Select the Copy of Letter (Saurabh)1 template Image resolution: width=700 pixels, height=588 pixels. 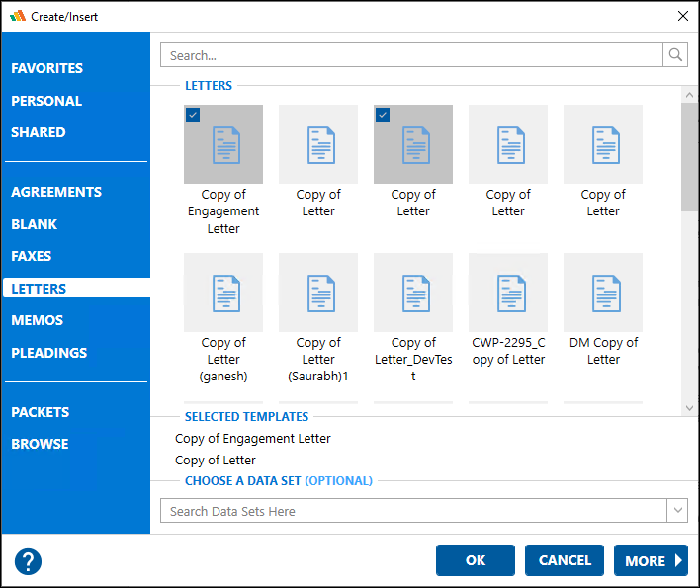[x=318, y=317]
